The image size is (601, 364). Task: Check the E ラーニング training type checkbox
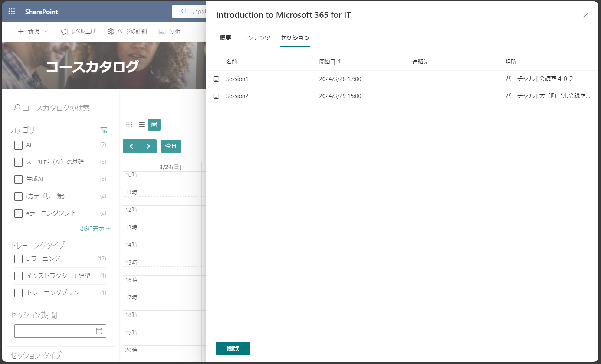tap(19, 259)
